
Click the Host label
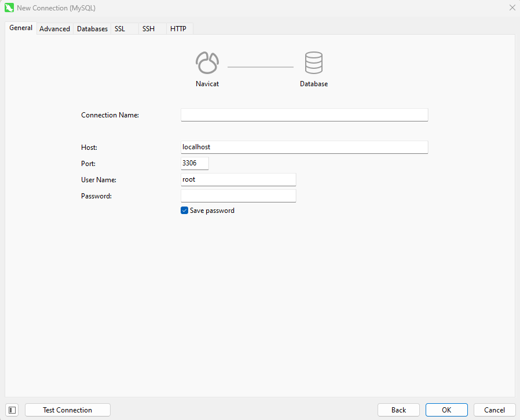click(x=89, y=148)
